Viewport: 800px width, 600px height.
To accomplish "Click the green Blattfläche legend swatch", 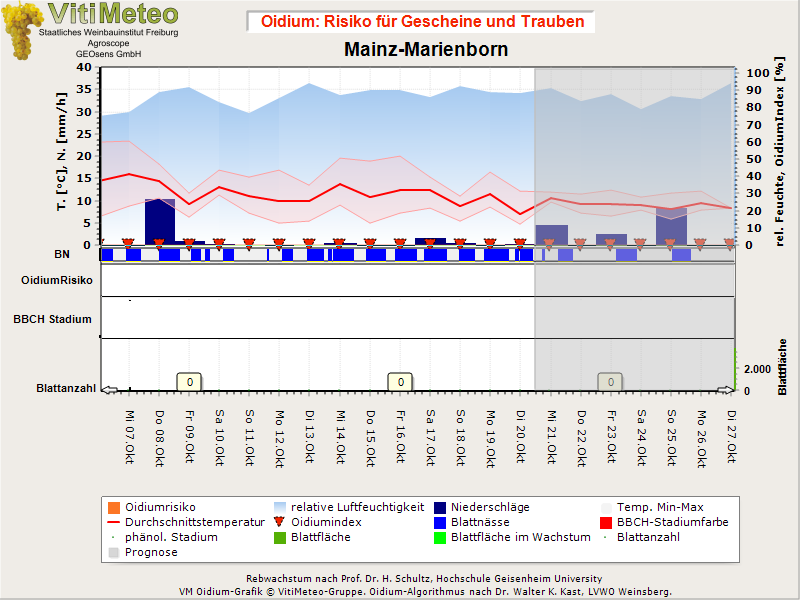I will [x=280, y=537].
